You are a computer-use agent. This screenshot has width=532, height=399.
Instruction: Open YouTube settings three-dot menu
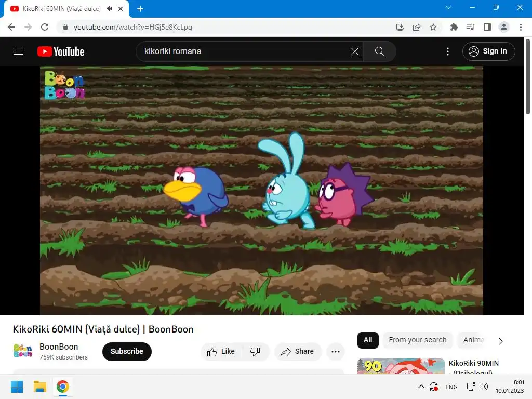[x=448, y=51]
